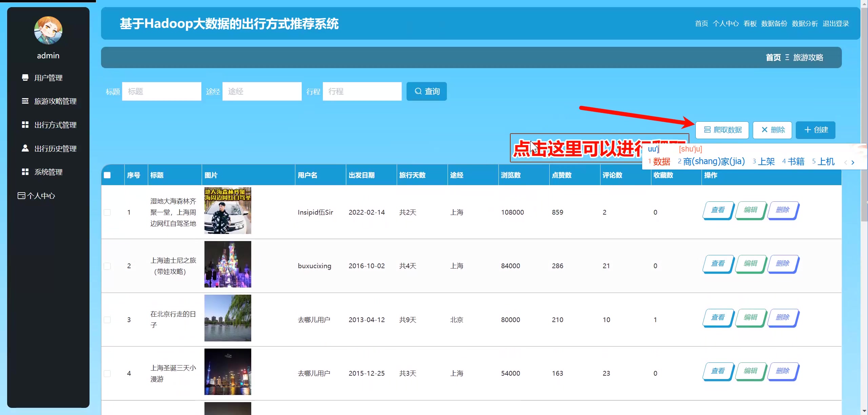The height and width of the screenshot is (415, 868).
Task: Click the 出行方式管理 grid icon
Action: click(x=25, y=125)
